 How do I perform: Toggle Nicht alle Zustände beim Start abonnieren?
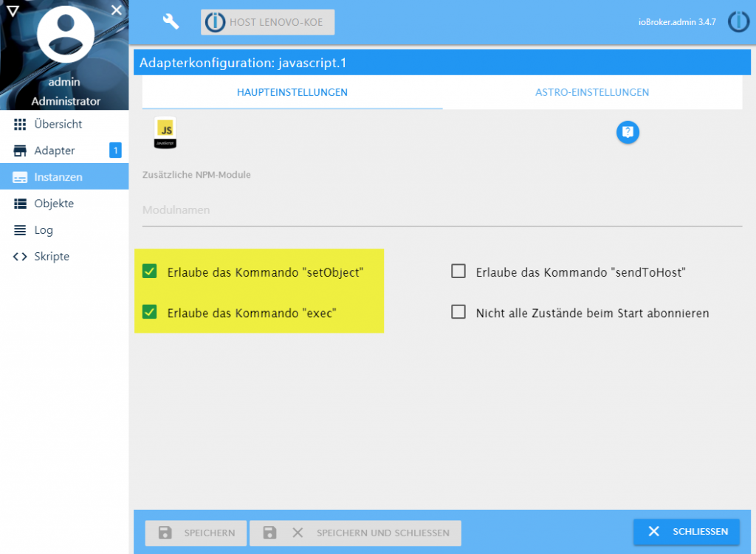[457, 311]
